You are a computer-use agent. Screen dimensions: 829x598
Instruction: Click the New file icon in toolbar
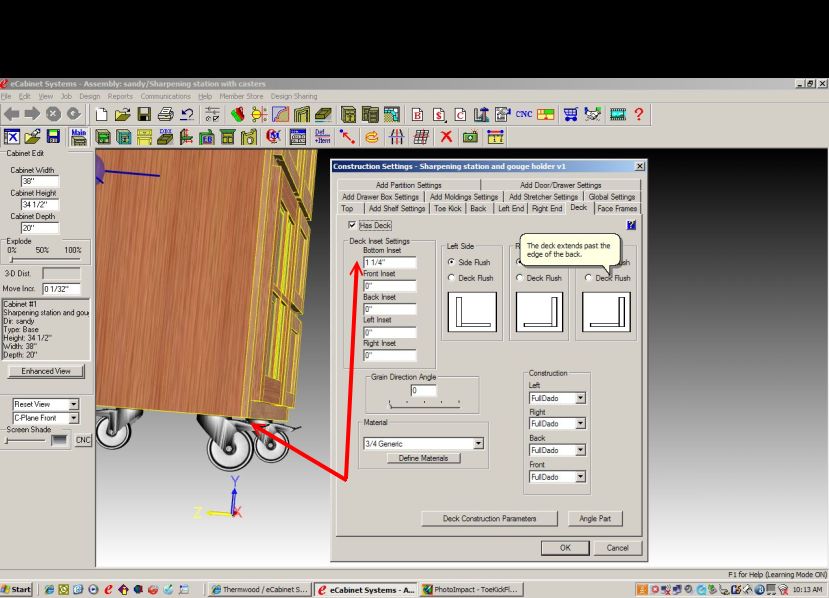click(x=102, y=114)
